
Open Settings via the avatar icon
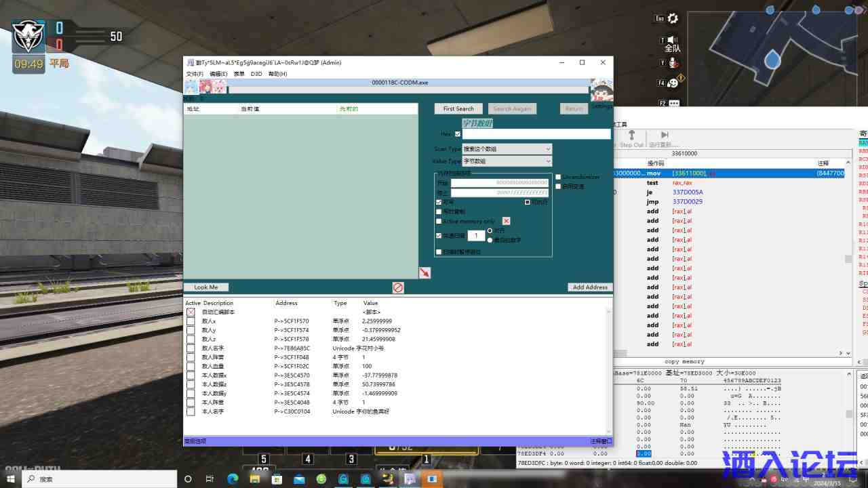point(601,90)
